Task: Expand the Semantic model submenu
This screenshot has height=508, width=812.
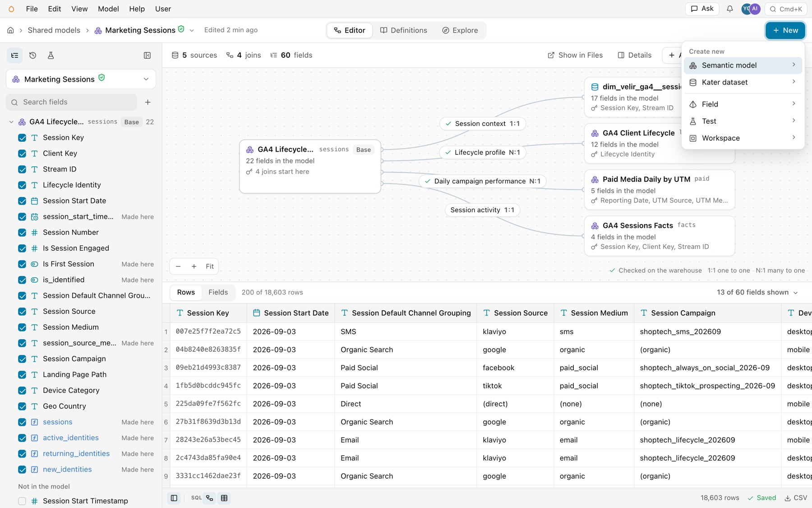Action: (743, 65)
